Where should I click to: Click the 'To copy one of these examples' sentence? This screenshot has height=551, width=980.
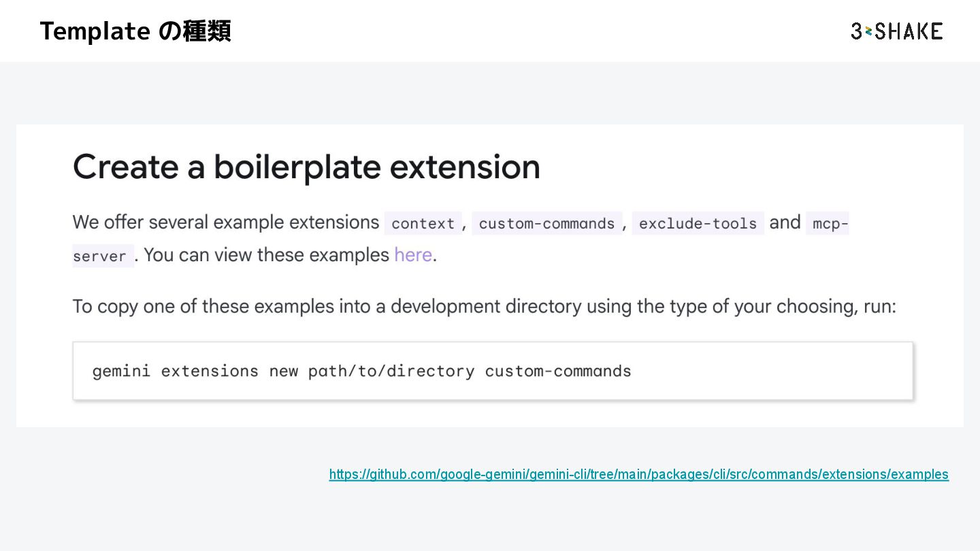(484, 307)
